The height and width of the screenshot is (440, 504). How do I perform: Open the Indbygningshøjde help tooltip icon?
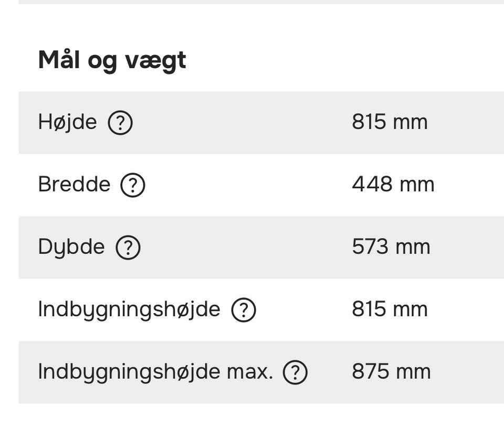(x=244, y=310)
